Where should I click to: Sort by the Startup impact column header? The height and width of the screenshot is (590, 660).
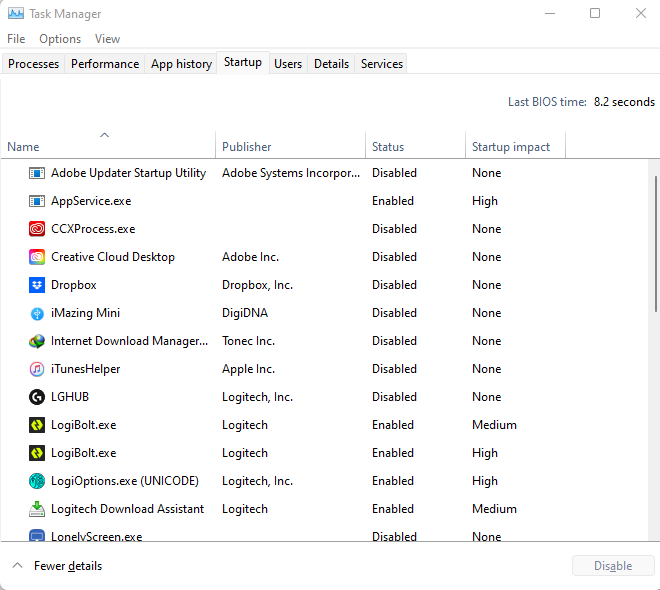coord(515,145)
